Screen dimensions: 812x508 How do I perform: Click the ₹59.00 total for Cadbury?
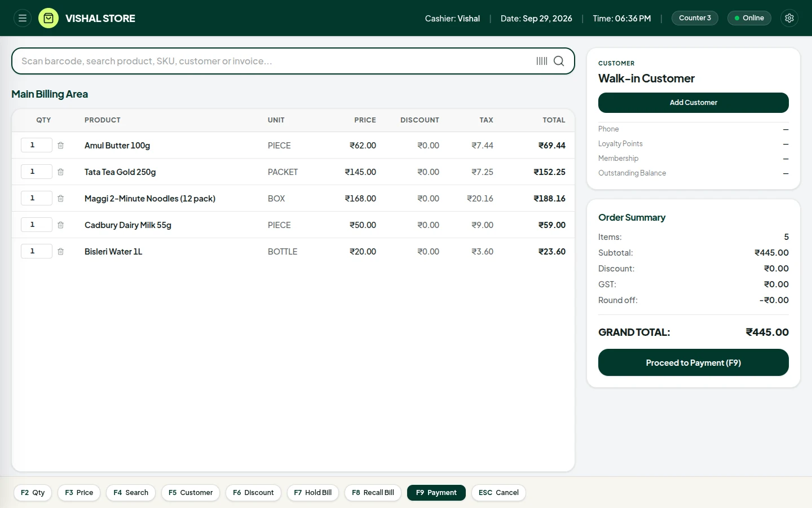pyautogui.click(x=551, y=225)
